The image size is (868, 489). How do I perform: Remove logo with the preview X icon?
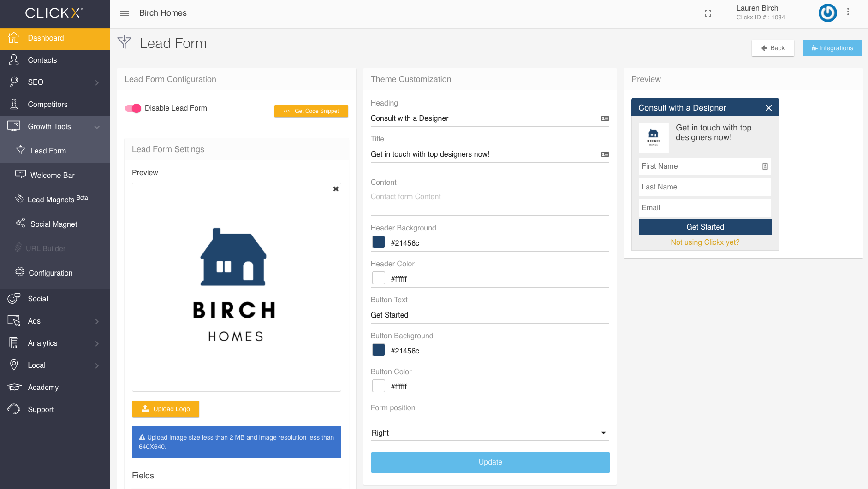pos(336,189)
